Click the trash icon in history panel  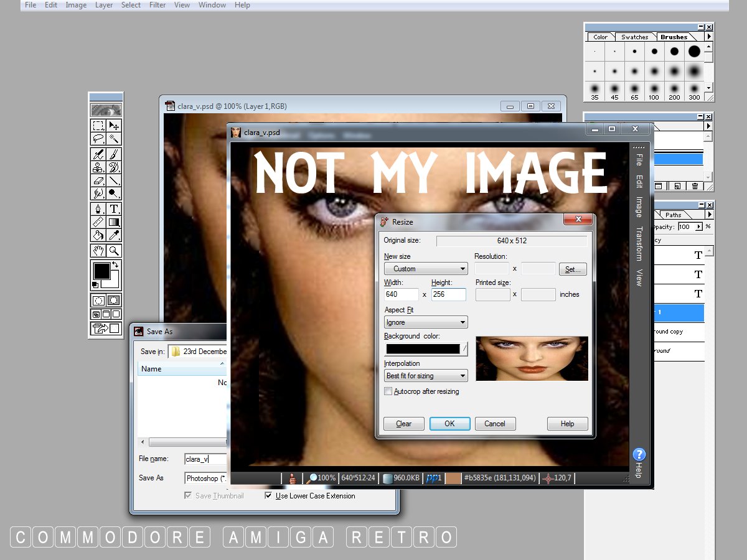pyautogui.click(x=695, y=186)
